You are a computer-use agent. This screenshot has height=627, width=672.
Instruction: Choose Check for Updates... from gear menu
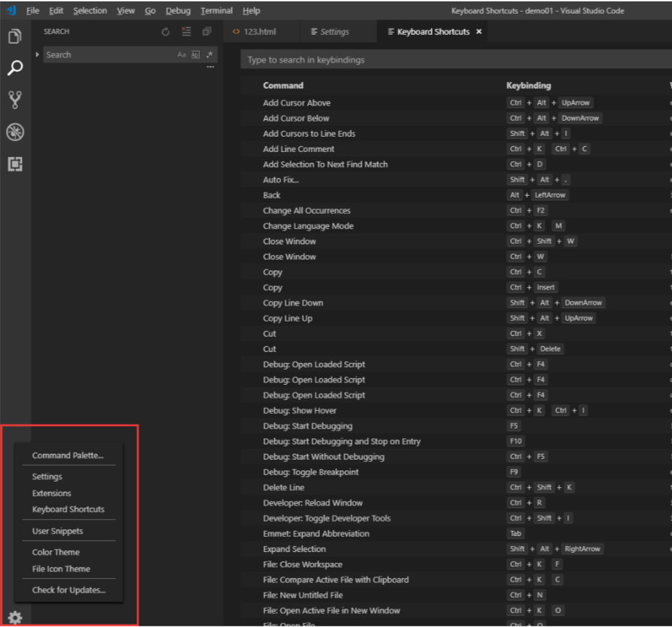(68, 590)
